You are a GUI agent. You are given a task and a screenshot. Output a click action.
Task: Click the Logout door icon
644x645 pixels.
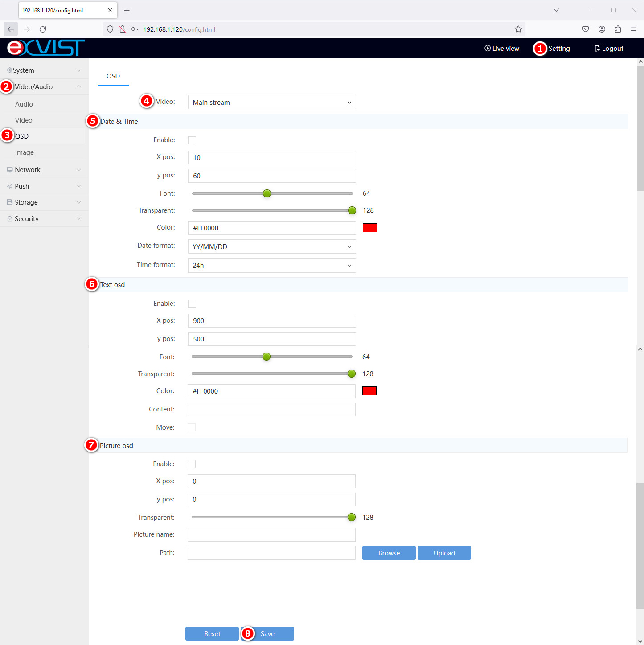pos(597,48)
